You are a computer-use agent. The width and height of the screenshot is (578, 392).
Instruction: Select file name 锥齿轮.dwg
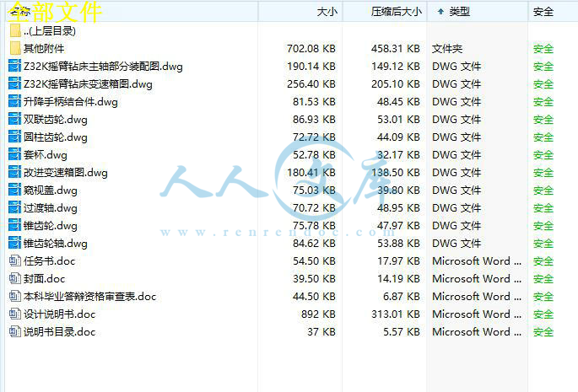(x=51, y=225)
